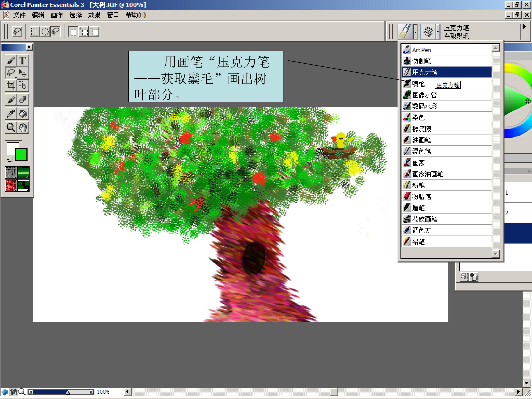Select the Layer Adjuster tool
This screenshot has width=532, height=399.
point(23,73)
